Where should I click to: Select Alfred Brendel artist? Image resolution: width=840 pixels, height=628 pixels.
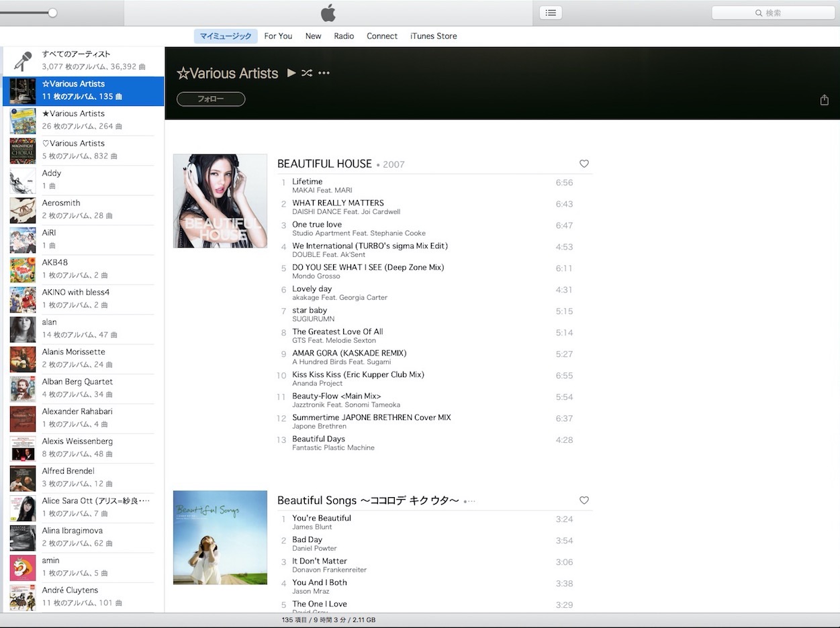coord(83,478)
